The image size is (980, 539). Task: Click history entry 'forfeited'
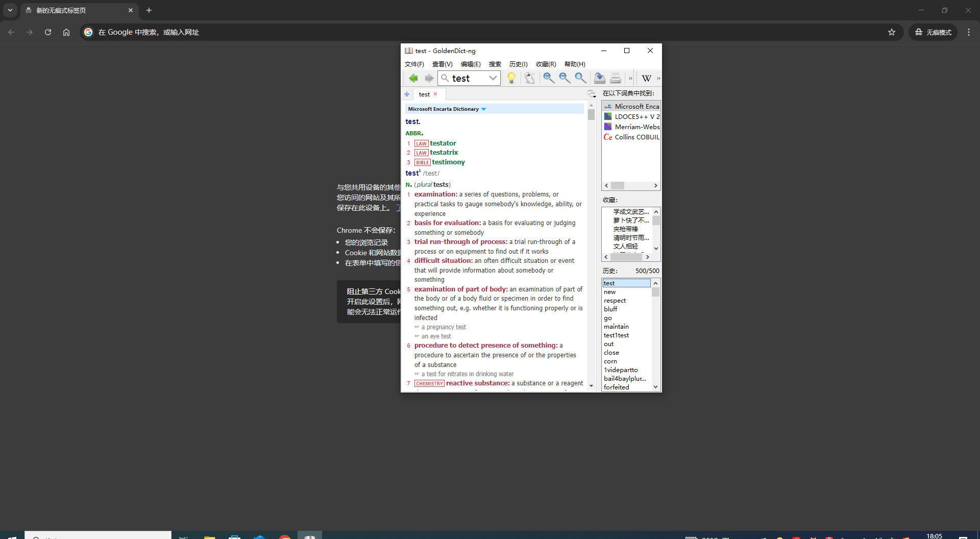click(x=626, y=387)
